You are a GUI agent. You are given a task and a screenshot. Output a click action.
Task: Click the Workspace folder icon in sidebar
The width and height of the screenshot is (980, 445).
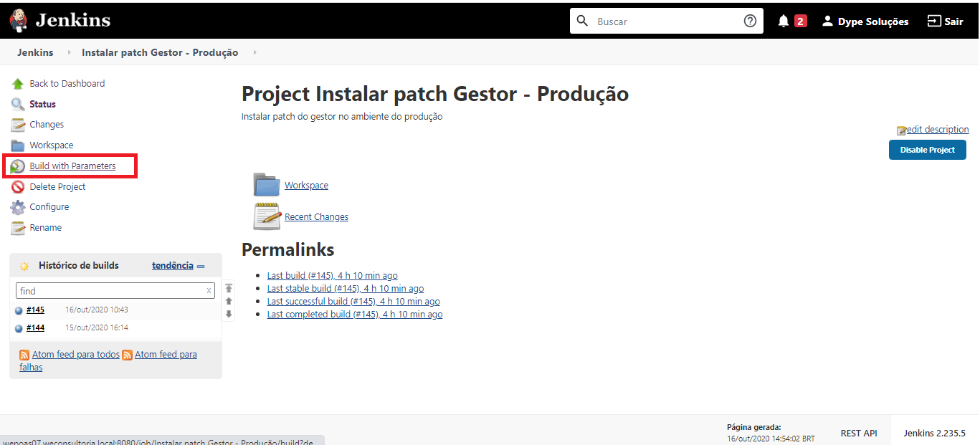[x=18, y=145]
